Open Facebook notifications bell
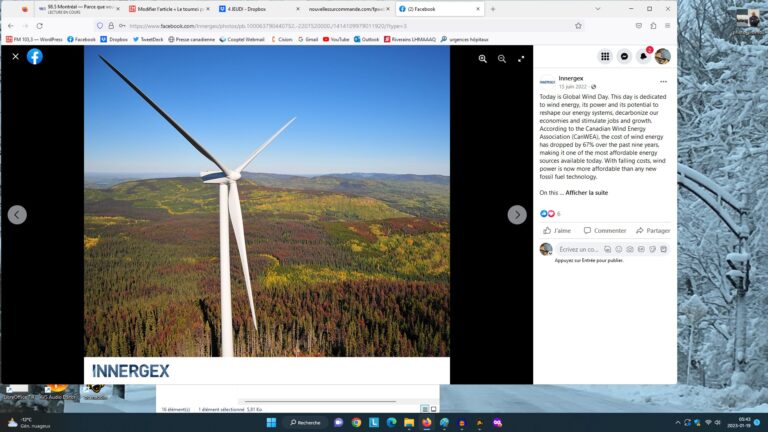 (x=643, y=56)
